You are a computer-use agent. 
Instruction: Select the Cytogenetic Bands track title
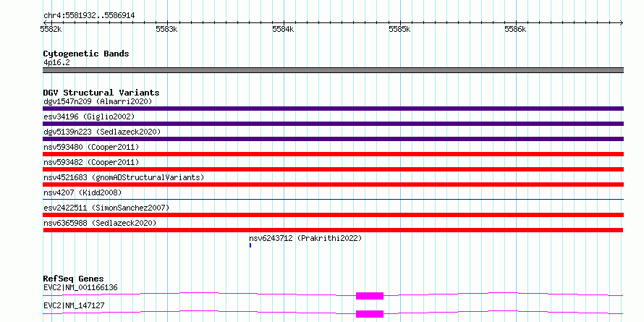86,54
